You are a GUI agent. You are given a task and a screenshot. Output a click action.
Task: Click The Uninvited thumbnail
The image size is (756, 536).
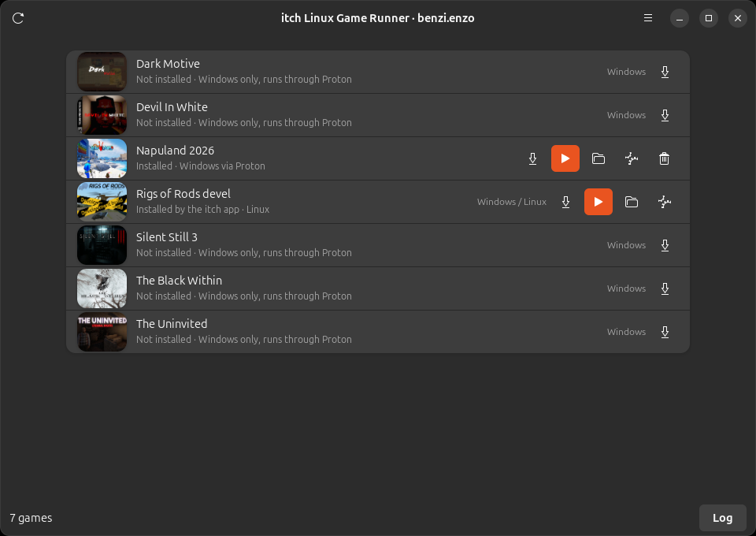point(102,332)
